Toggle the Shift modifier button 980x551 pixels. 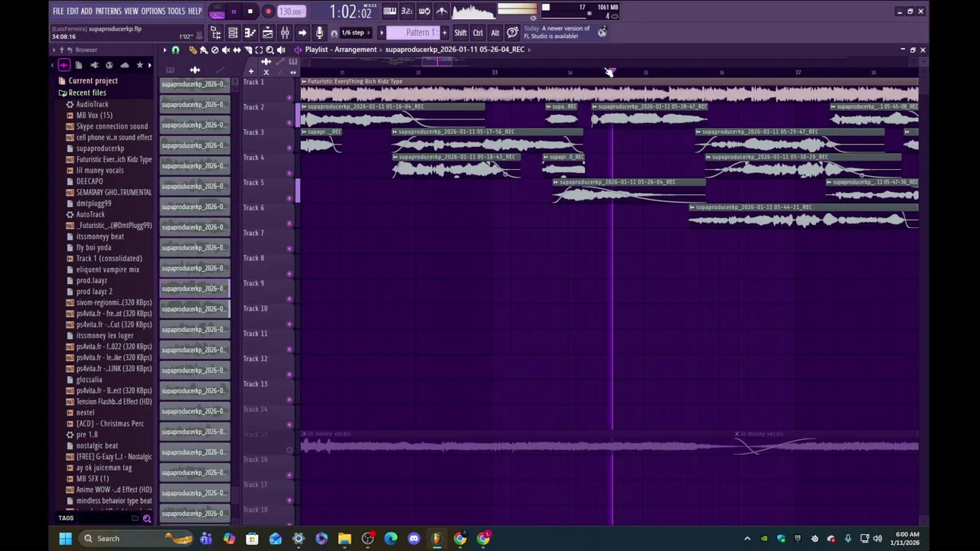click(x=460, y=33)
